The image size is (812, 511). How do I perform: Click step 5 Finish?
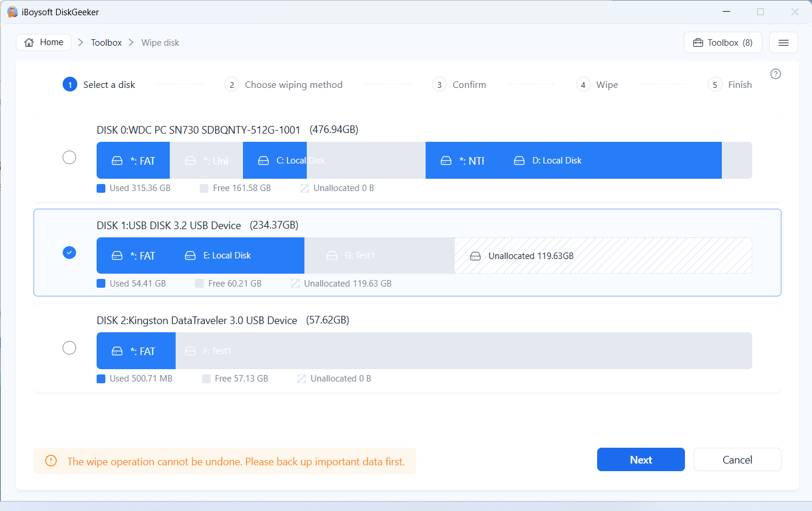click(x=730, y=84)
